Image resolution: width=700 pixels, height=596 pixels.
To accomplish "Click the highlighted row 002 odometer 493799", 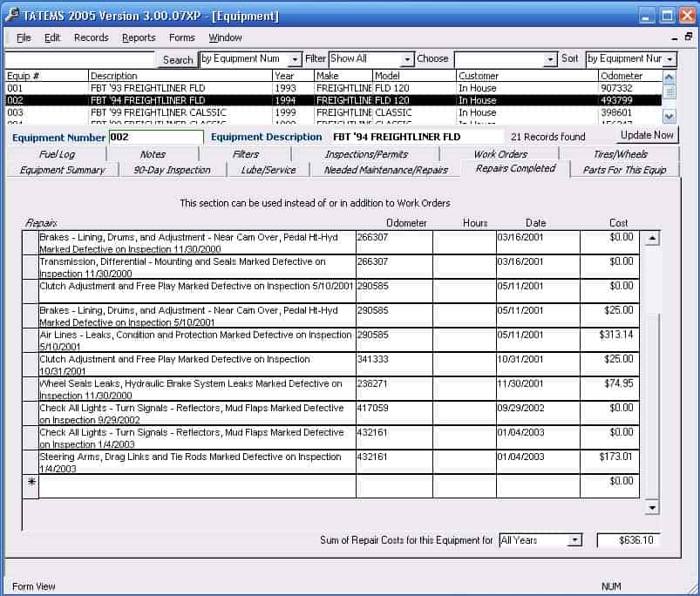I will pyautogui.click(x=616, y=100).
